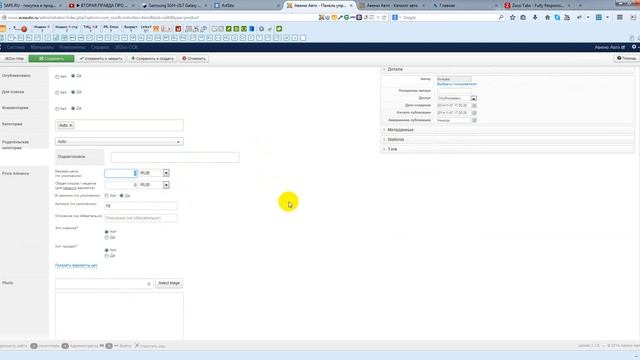Click the bookmark star icon in browser toolbar
Viewport: 640px width, 360px height.
513,18
